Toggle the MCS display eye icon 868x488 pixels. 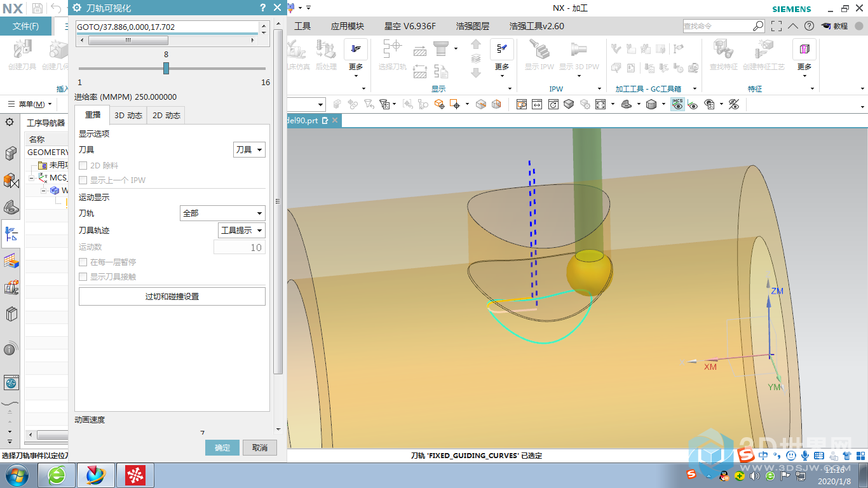point(677,104)
